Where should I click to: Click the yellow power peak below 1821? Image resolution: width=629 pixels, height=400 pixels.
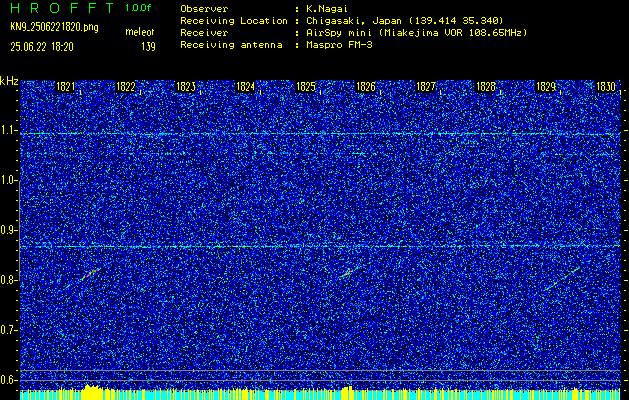point(92,392)
